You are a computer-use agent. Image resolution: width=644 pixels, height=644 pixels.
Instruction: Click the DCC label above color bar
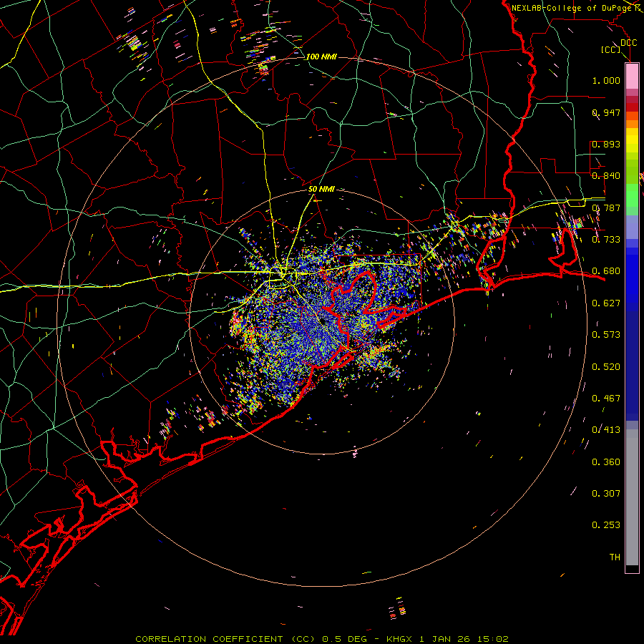(628, 43)
